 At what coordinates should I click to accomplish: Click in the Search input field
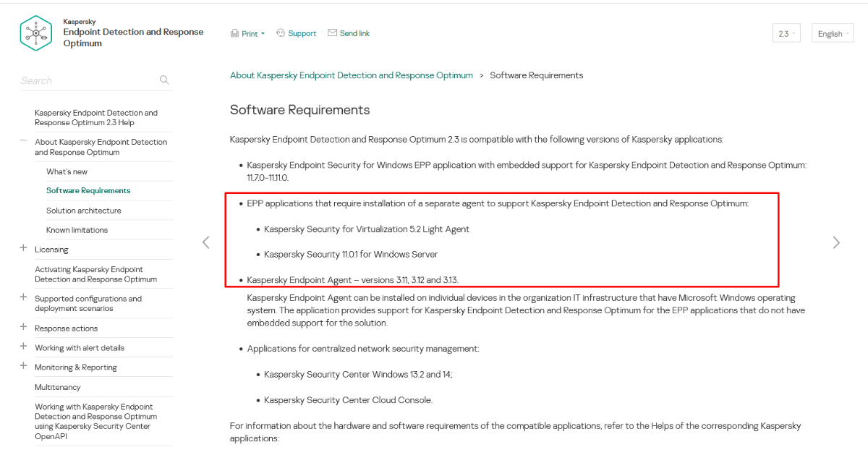tap(87, 80)
